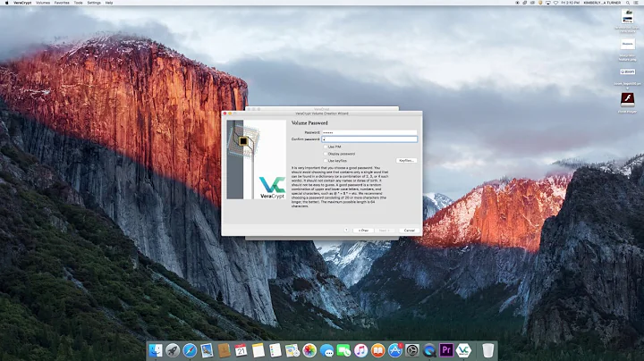644x361 pixels.
Task: Open VeraCrypt from the Dock
Action: click(465, 350)
